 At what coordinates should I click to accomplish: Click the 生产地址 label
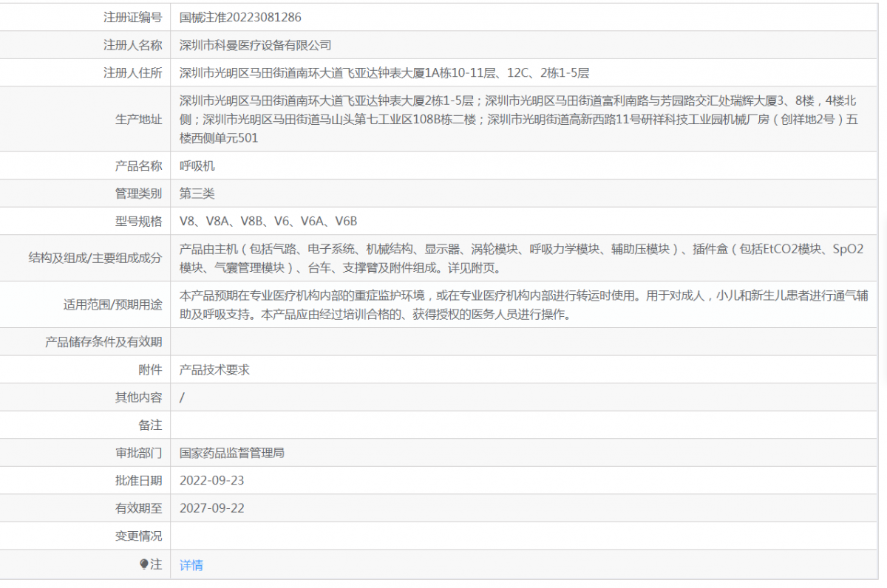click(x=138, y=119)
